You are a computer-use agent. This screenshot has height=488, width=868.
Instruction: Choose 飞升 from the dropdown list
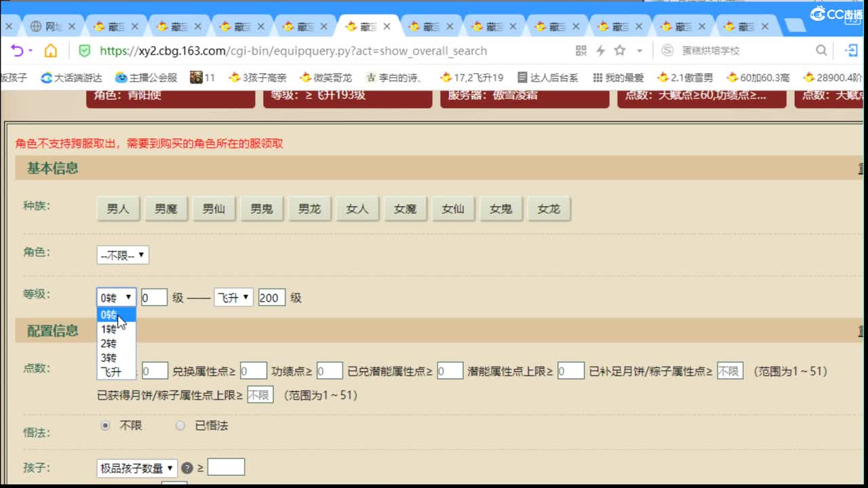(x=117, y=372)
